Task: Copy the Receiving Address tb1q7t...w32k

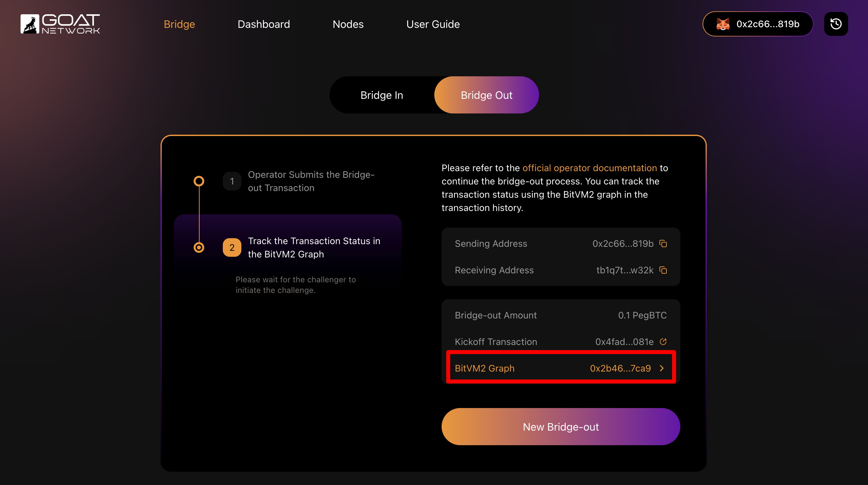Action: pyautogui.click(x=663, y=270)
